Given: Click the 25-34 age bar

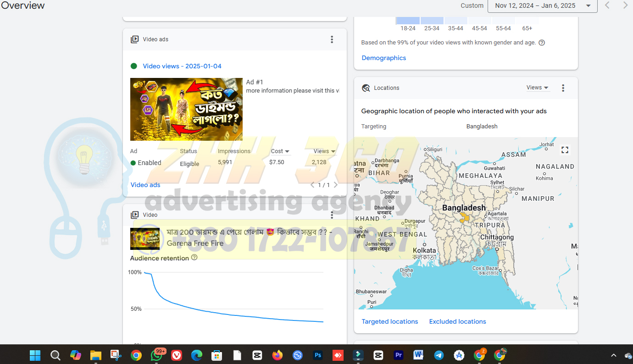Looking at the screenshot, I should click(432, 21).
